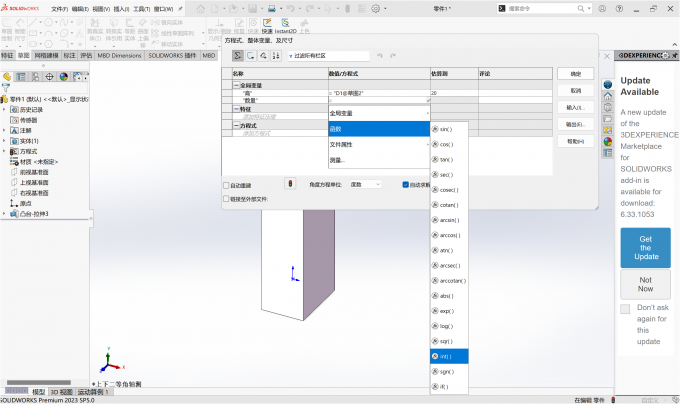The image size is (680, 404).
Task: Select the Equation view sigma icon
Action: pos(237,55)
